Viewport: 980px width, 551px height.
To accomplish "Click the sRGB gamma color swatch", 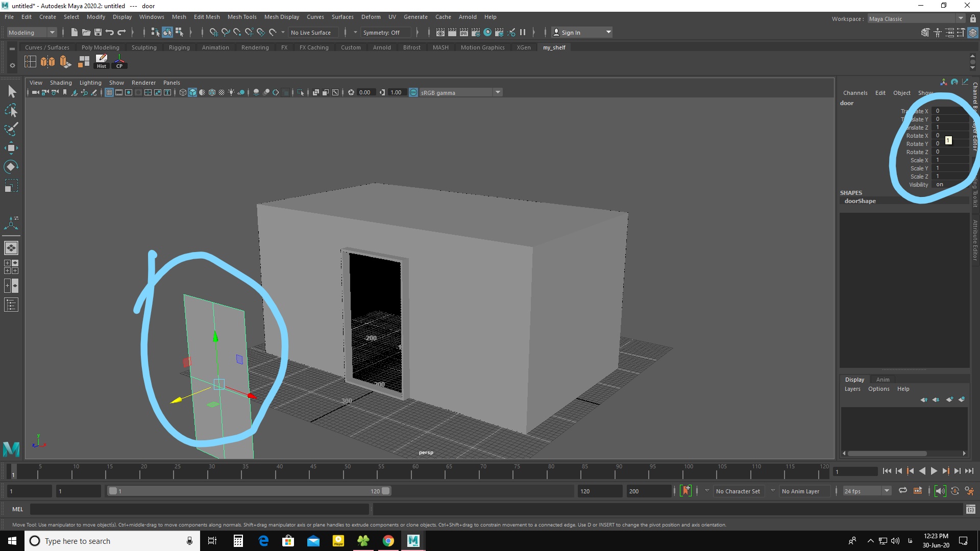I will click(x=413, y=92).
